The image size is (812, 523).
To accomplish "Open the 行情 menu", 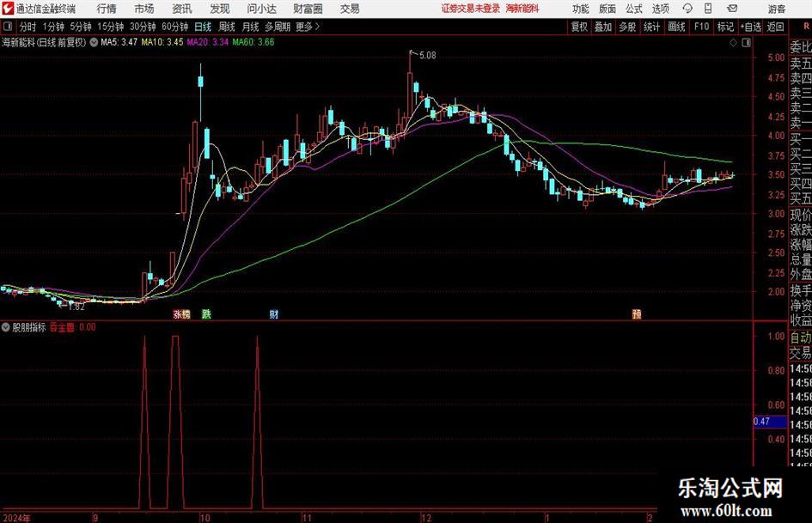I will coord(107,9).
